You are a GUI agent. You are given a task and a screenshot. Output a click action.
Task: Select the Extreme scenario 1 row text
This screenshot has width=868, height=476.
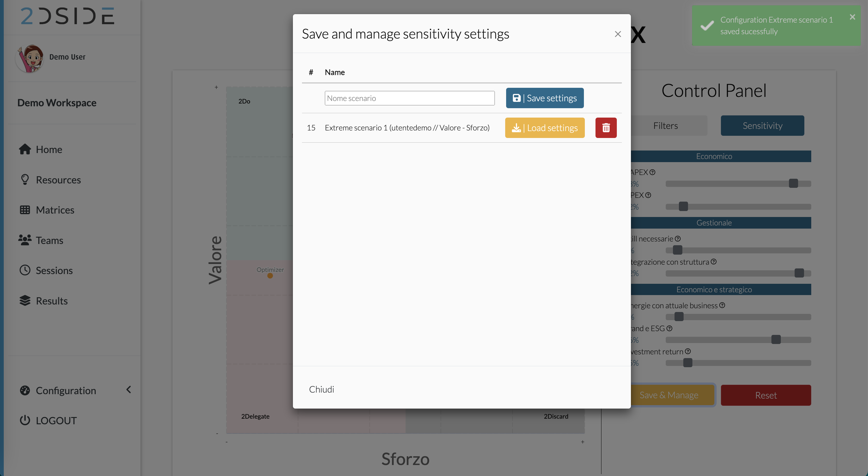407,128
